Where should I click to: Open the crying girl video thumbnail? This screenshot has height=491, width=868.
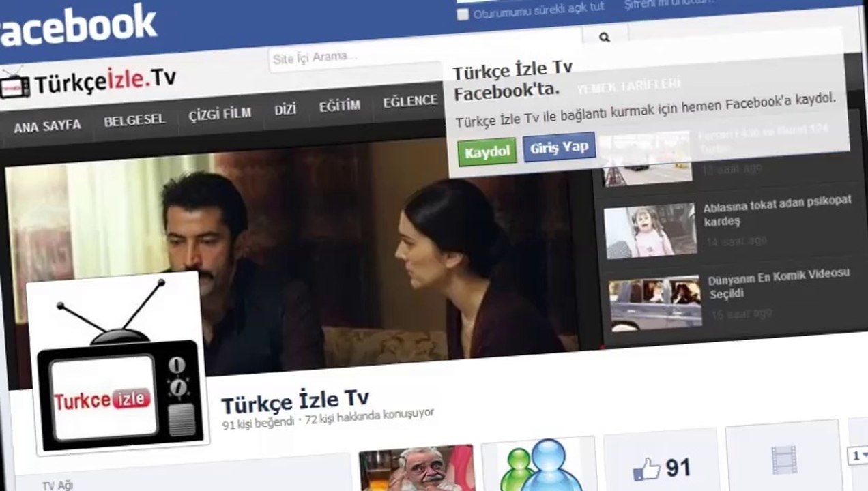coord(650,230)
